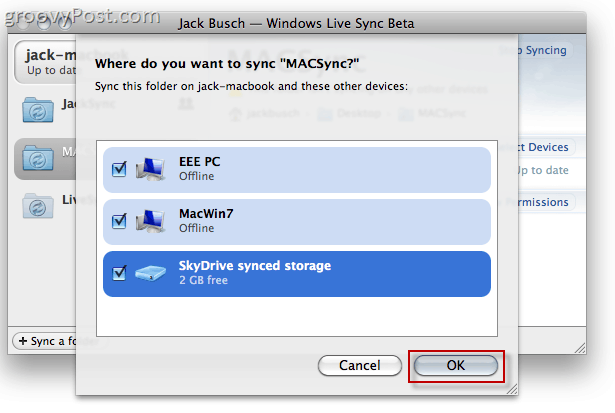Confirm with the OK button
Image resolution: width=615 pixels, height=413 pixels.
[456, 366]
